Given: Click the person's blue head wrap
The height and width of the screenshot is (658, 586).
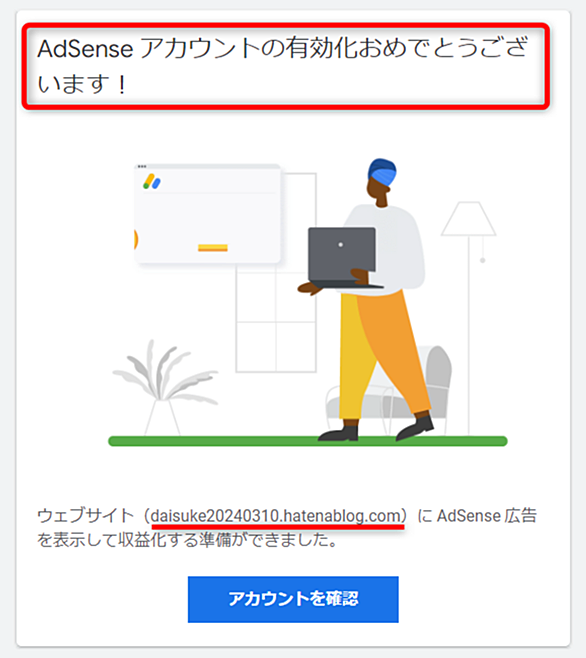Looking at the screenshot, I should 382,172.
